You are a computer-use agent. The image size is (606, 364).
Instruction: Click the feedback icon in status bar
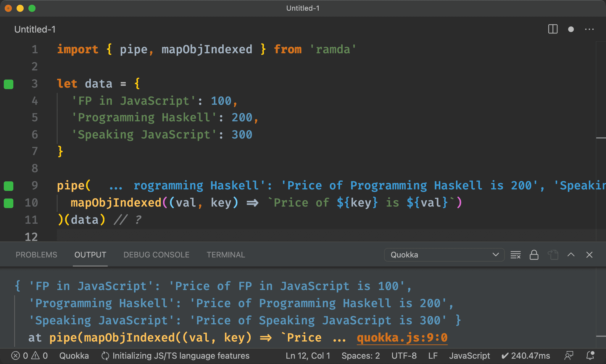tap(569, 356)
